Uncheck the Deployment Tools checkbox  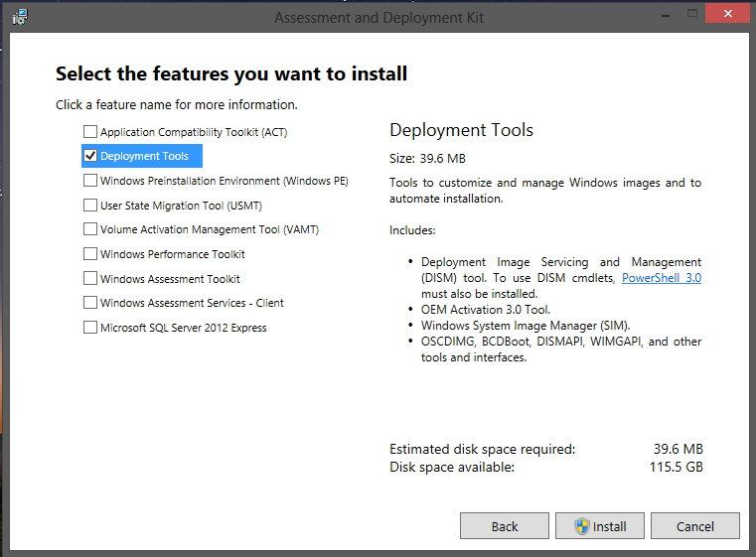[90, 156]
